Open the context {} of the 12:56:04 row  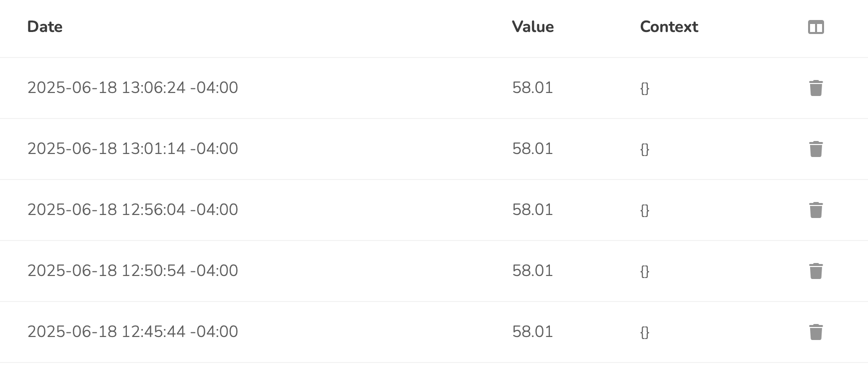click(x=645, y=210)
